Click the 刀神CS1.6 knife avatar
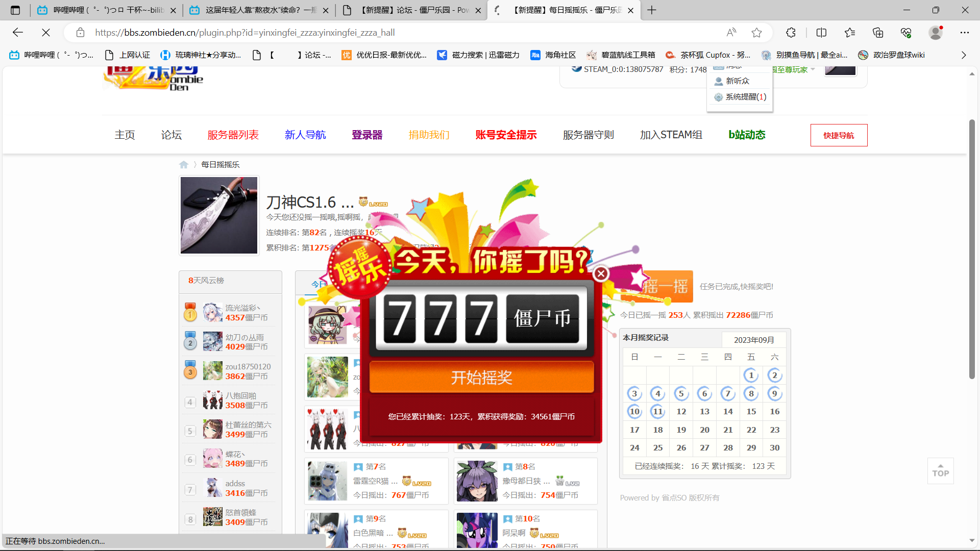The height and width of the screenshot is (551, 980). 219,215
